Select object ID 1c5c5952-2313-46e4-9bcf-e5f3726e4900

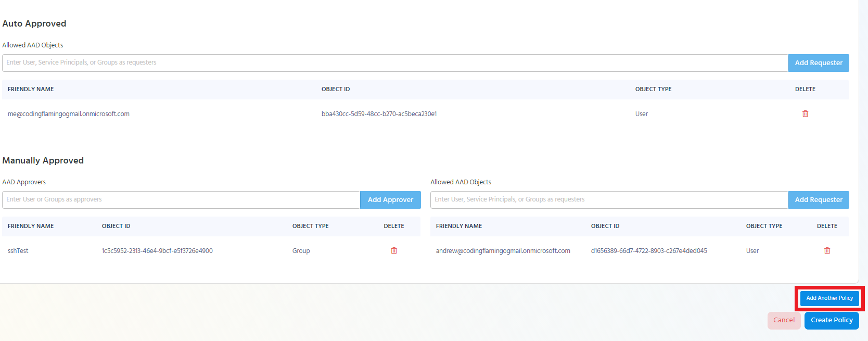coord(157,251)
